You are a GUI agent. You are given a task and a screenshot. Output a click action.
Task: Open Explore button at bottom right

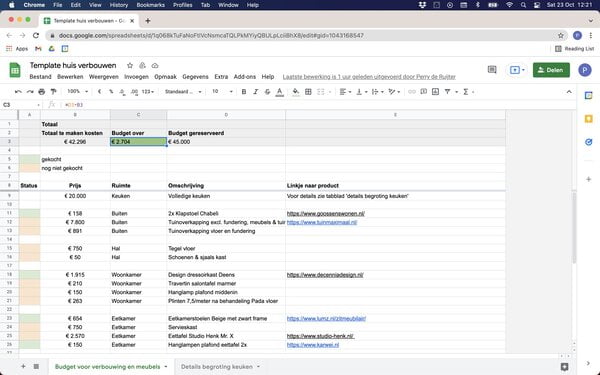pos(564,367)
